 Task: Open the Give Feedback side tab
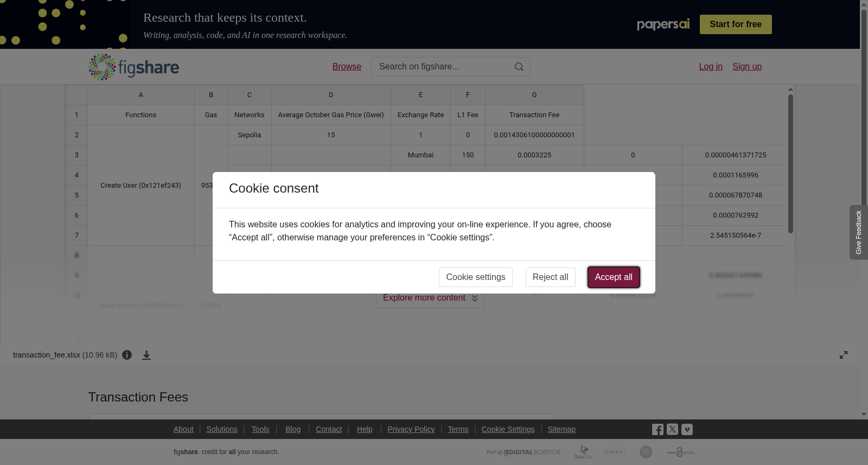[858, 232]
